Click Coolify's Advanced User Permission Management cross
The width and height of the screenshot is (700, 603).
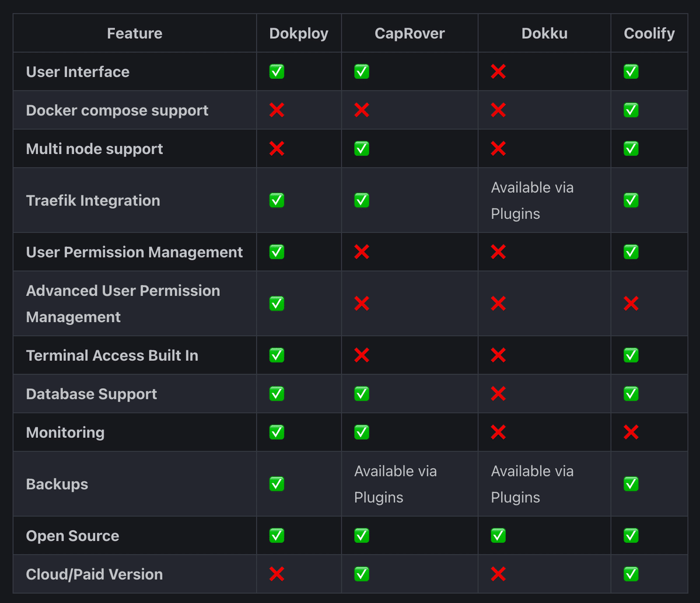click(631, 304)
